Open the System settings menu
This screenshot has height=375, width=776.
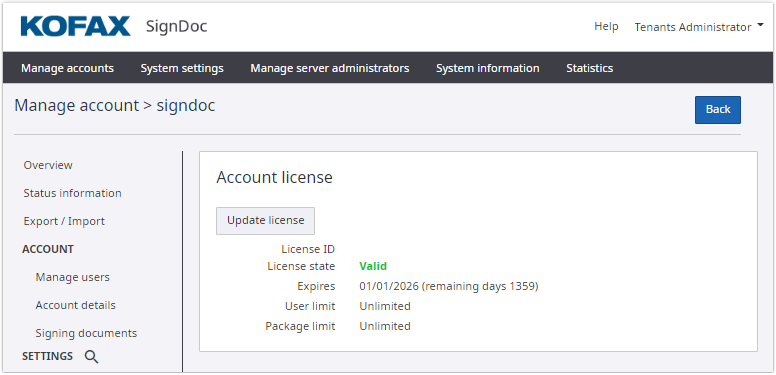pos(182,68)
